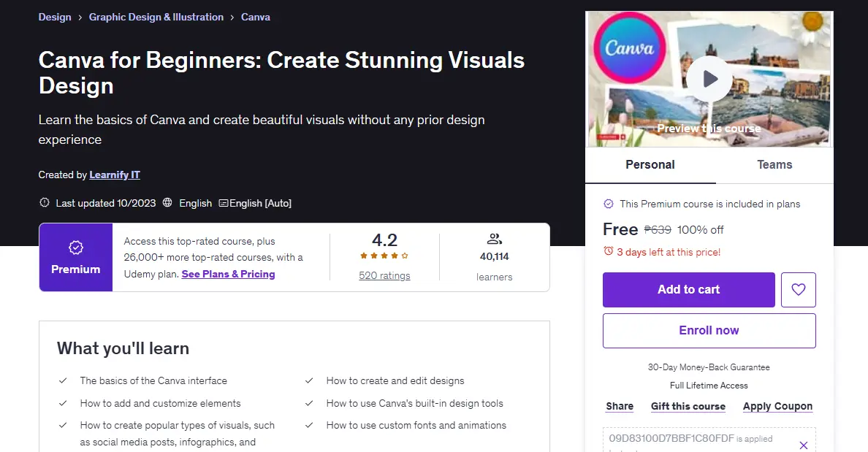This screenshot has height=452, width=868.
Task: Click 'Last updated 10/2023' text
Action: pyautogui.click(x=106, y=203)
